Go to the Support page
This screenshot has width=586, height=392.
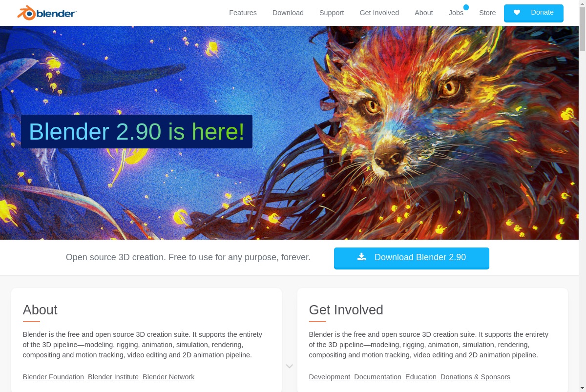click(332, 13)
